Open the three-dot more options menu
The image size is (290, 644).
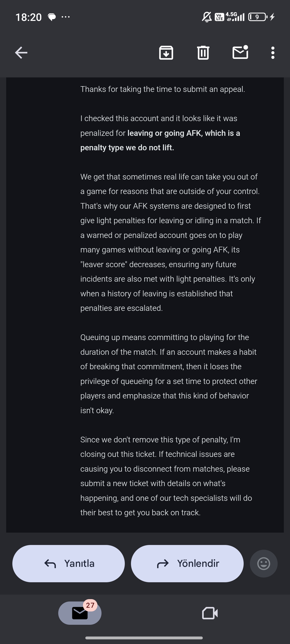[273, 53]
